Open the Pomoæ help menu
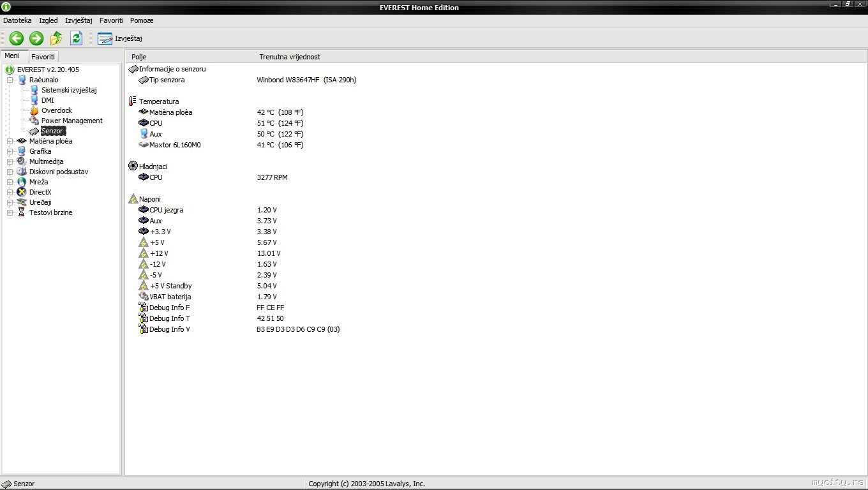Viewport: 868px width, 490px height. click(142, 20)
